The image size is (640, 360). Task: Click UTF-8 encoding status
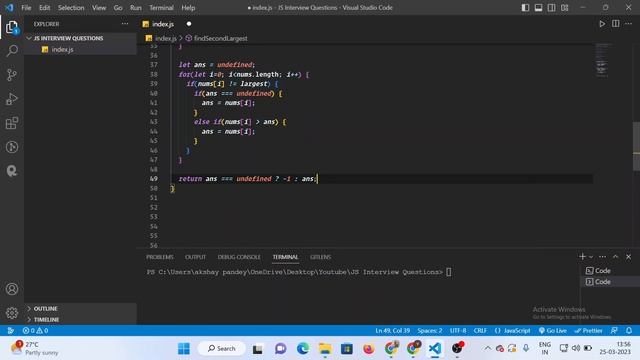pos(458,331)
